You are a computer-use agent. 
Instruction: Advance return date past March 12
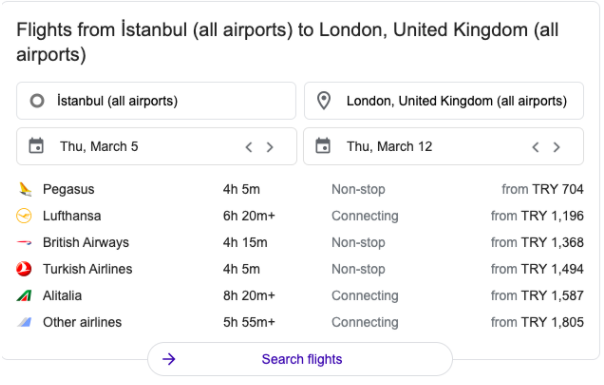(x=557, y=147)
